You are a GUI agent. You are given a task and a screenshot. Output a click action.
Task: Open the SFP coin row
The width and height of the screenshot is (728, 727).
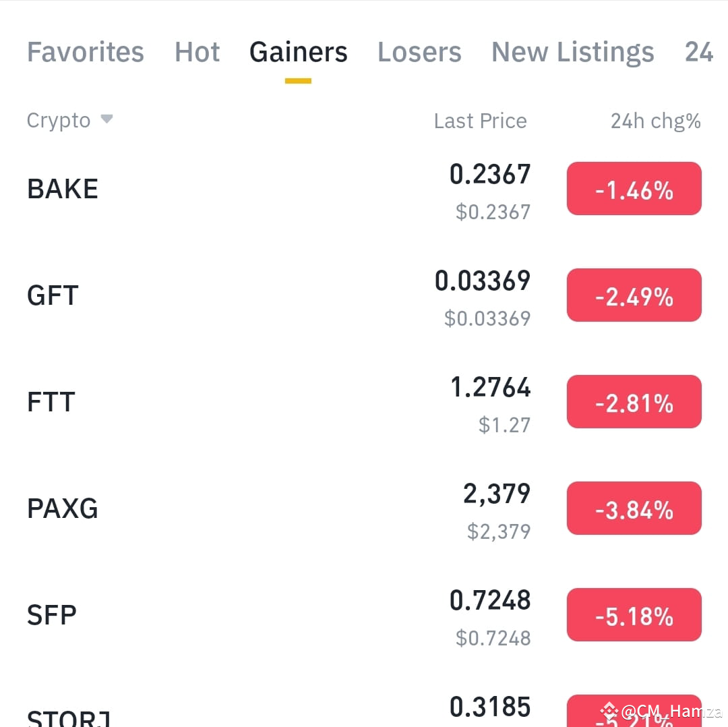(x=364, y=614)
